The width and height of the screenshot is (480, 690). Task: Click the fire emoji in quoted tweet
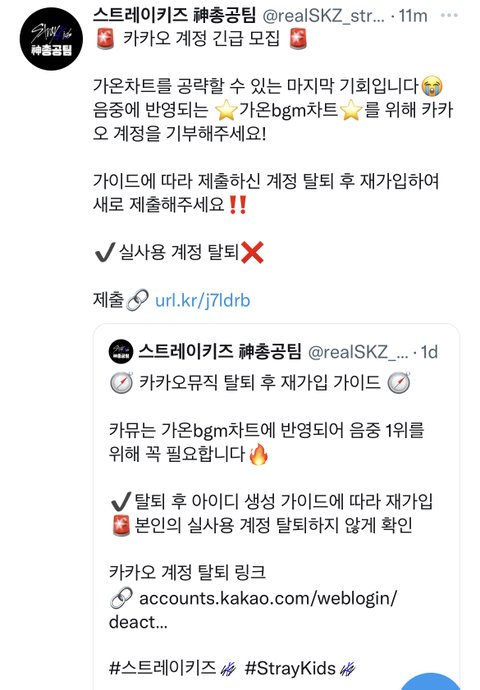pyautogui.click(x=258, y=454)
